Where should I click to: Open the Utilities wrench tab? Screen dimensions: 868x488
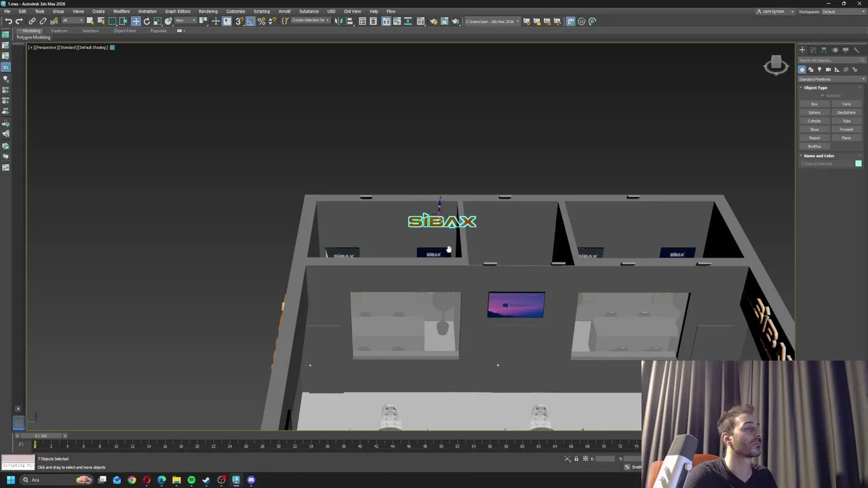856,49
